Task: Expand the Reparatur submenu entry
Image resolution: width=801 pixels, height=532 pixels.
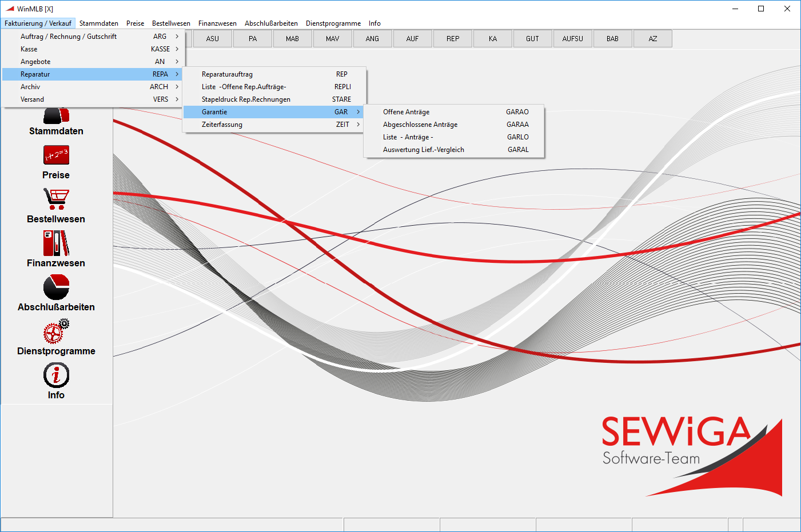Action: point(92,74)
